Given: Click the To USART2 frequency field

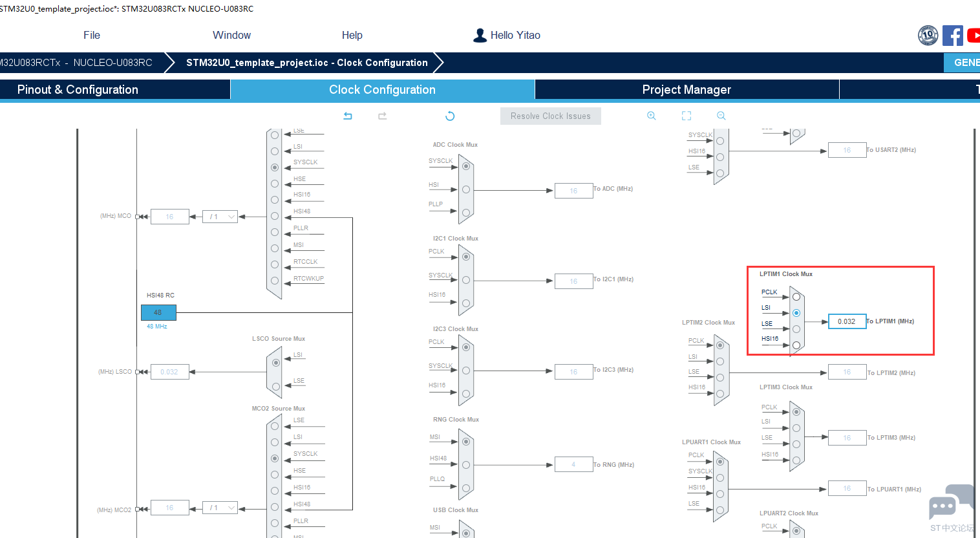Looking at the screenshot, I should pyautogui.click(x=847, y=150).
